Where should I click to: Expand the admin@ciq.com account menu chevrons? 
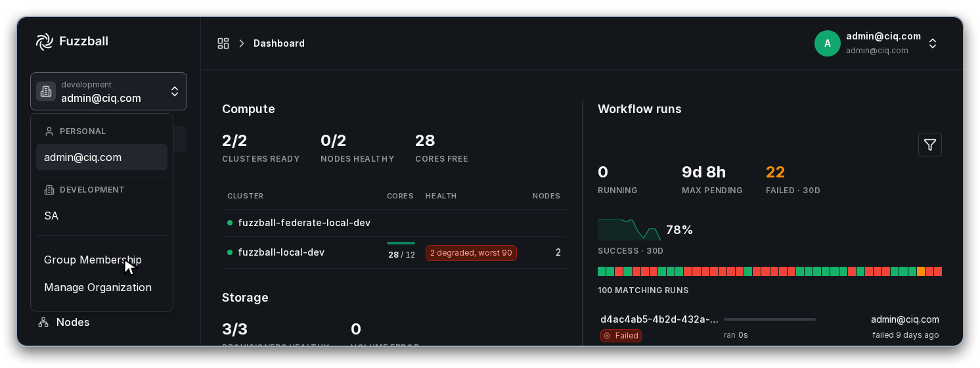[x=933, y=43]
